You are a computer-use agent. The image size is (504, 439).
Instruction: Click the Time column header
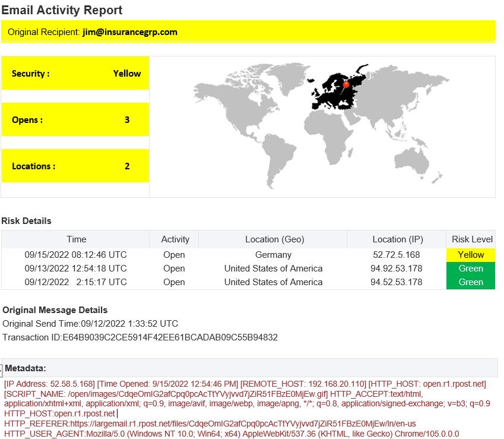coord(76,239)
